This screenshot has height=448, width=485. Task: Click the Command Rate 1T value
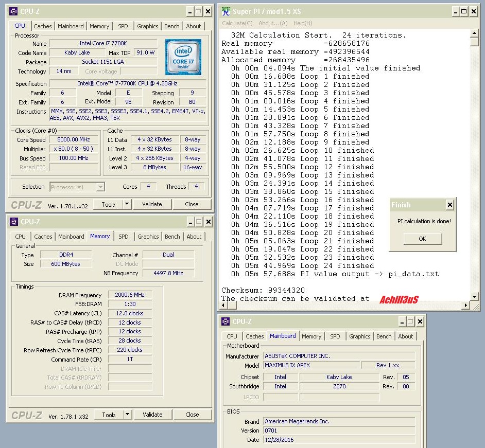point(130,359)
